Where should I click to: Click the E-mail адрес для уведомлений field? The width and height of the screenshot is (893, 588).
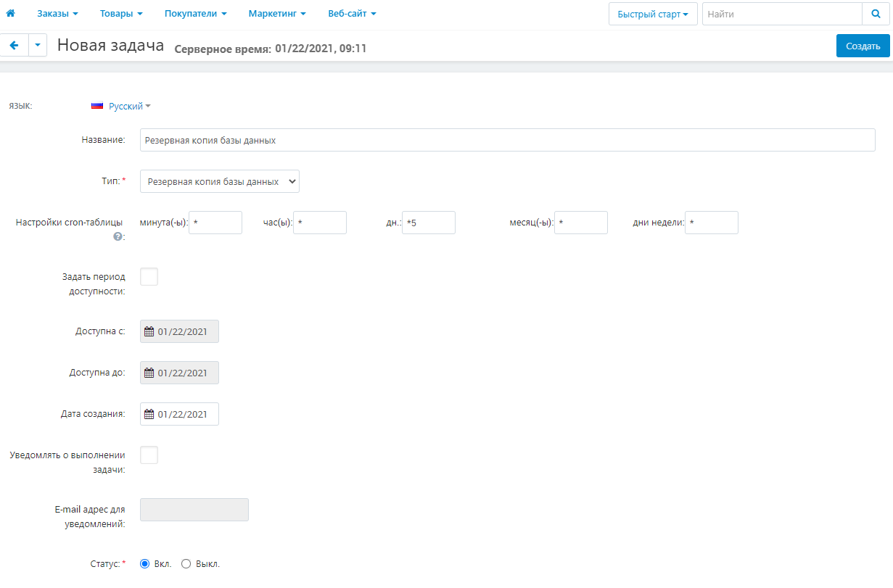[194, 510]
